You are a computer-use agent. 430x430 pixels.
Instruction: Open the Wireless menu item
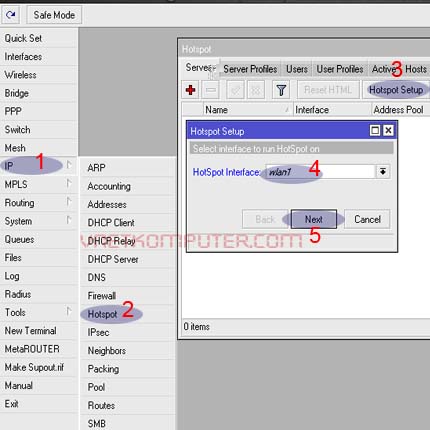[x=39, y=75]
